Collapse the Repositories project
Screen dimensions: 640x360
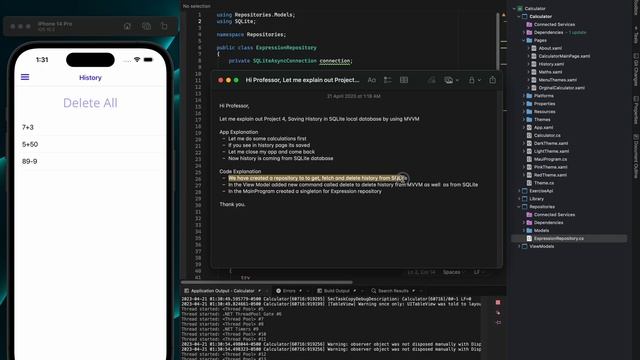(x=519, y=207)
